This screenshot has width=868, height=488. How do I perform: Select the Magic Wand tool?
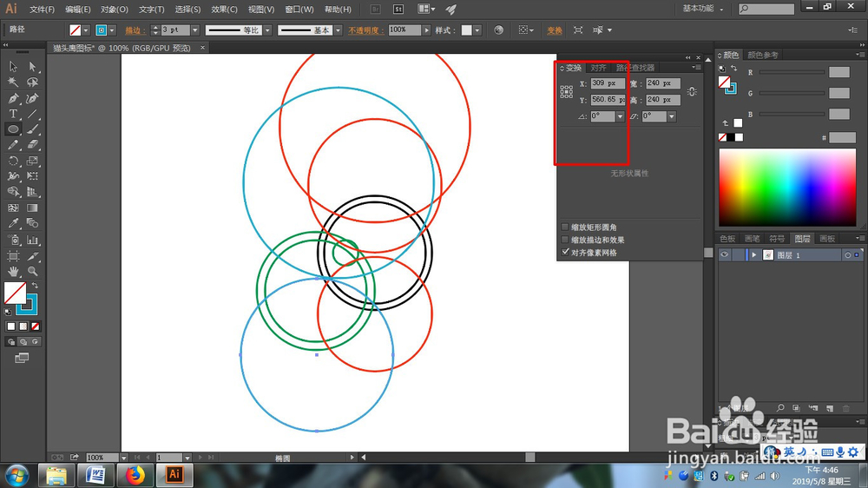[13, 82]
